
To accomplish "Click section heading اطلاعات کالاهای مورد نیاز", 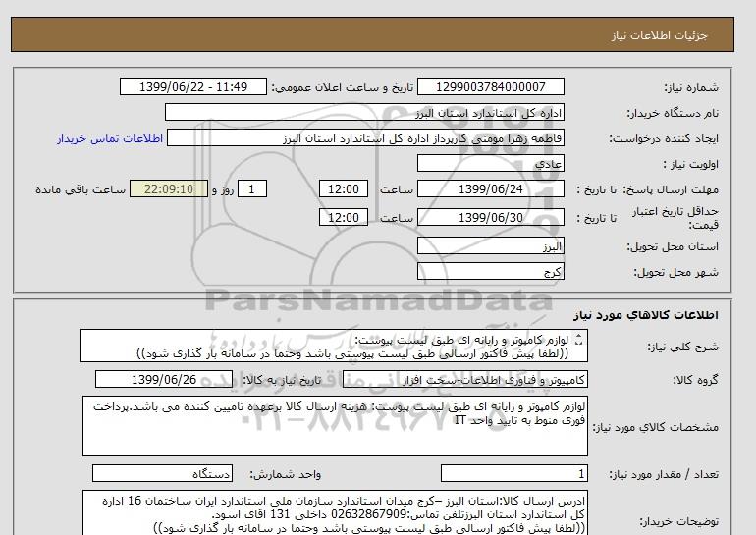I will (646, 315).
